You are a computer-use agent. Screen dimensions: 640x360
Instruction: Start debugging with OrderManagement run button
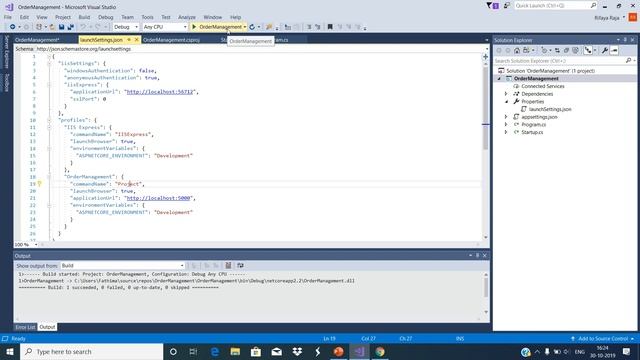(x=217, y=27)
